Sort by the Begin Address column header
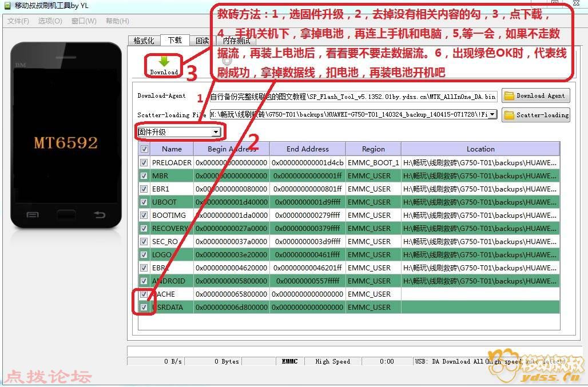Screen dimensions: 588x387 click(232, 149)
